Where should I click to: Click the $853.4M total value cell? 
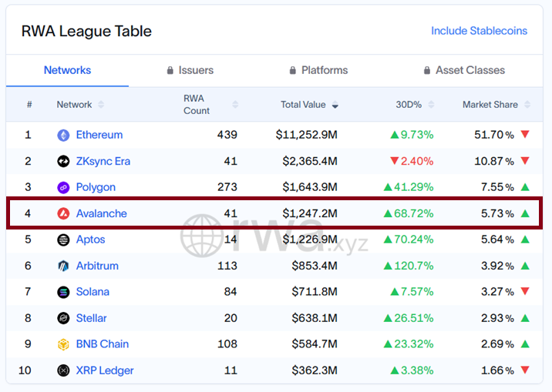click(315, 266)
